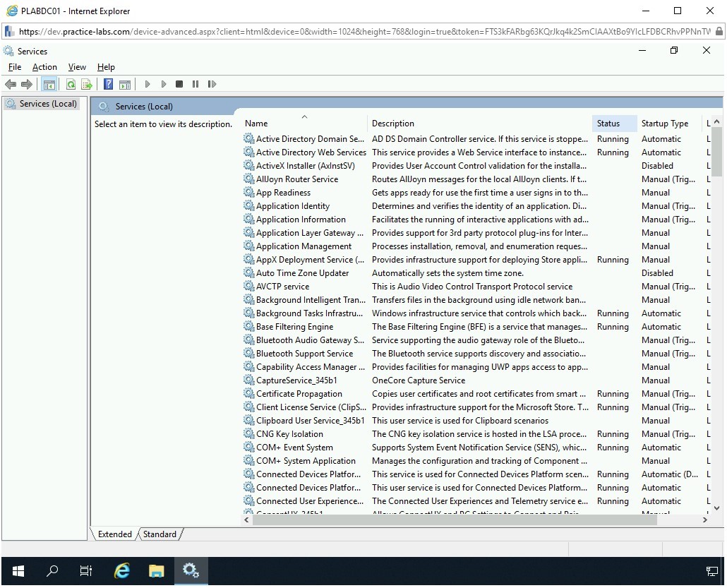
Task: Open the Help toolbar icon
Action: (108, 84)
